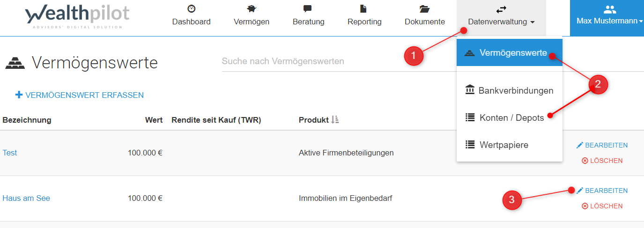Click the Vermögenswerte page heading
The height and width of the screenshot is (228, 644).
95,62
